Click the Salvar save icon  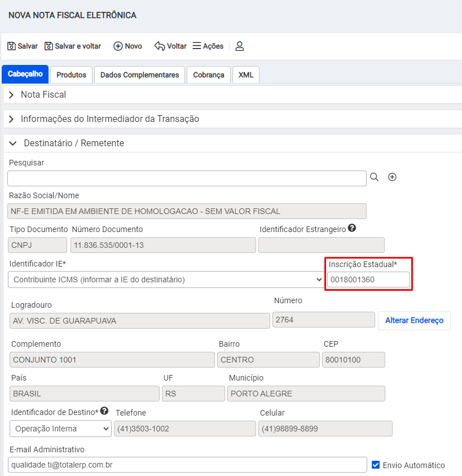pos(11,46)
